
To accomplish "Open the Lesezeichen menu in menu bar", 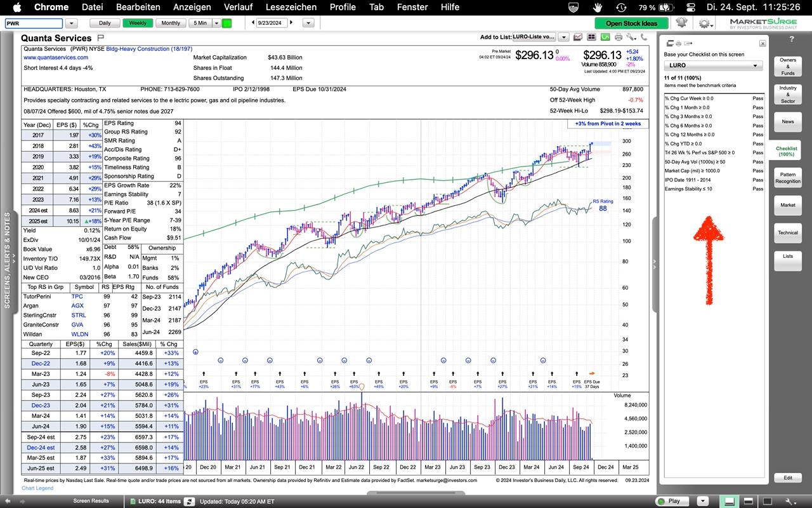I will coord(291,7).
